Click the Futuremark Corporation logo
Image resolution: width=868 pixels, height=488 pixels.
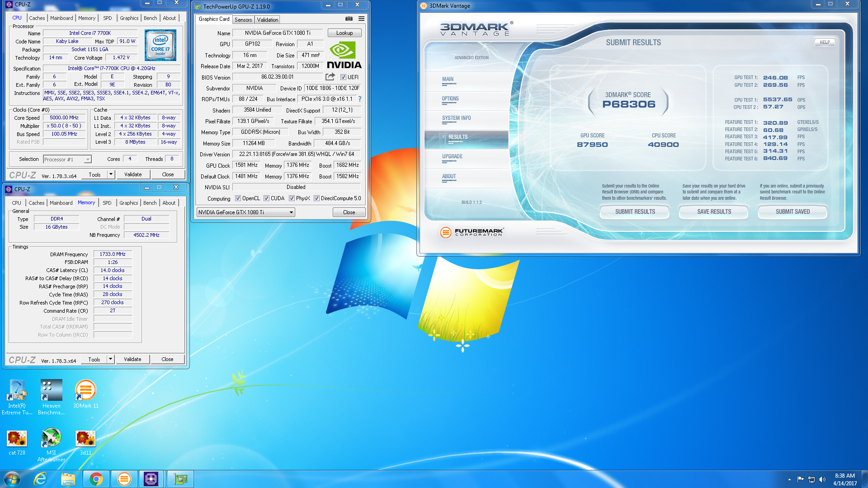472,232
